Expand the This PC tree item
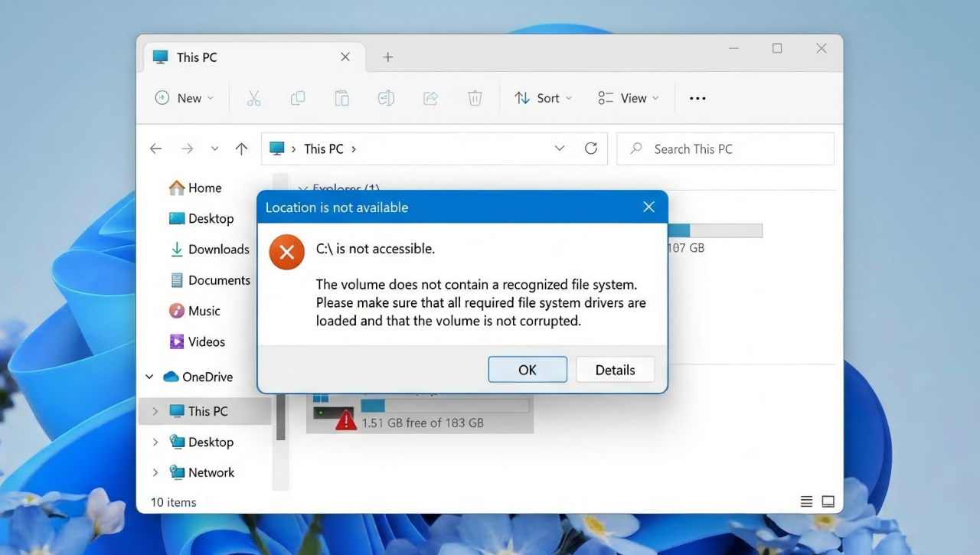Viewport: 980px width, 555px height. (155, 411)
